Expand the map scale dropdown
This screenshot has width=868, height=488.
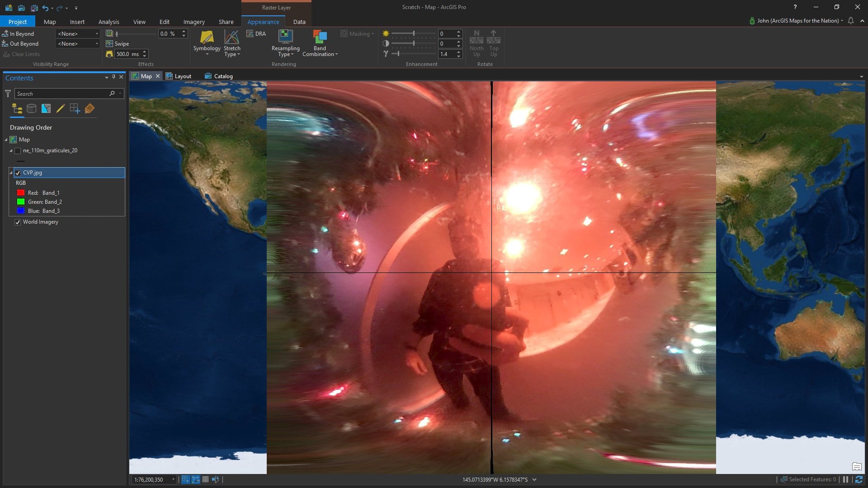(173, 480)
